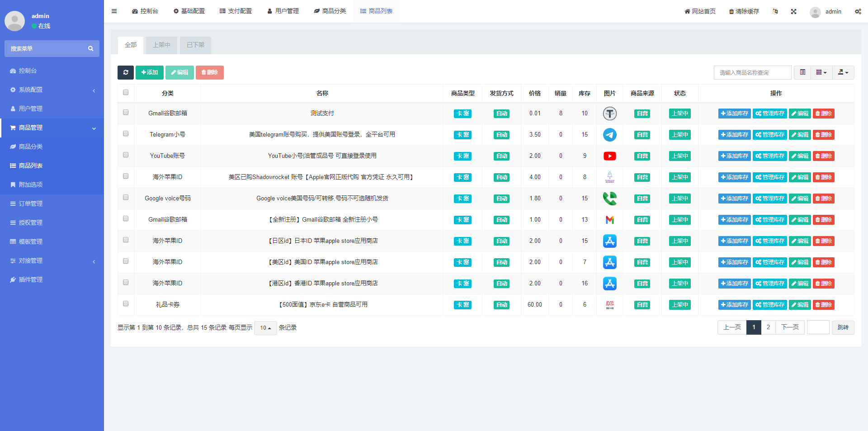Image resolution: width=868 pixels, height=431 pixels.
Task: Open 附加选项 in sidebar
Action: tap(52, 185)
